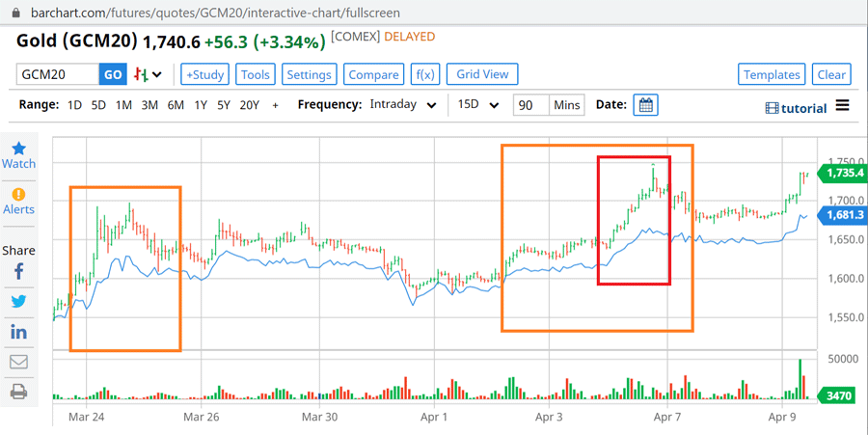Click the 90 minutes input box

(530, 105)
